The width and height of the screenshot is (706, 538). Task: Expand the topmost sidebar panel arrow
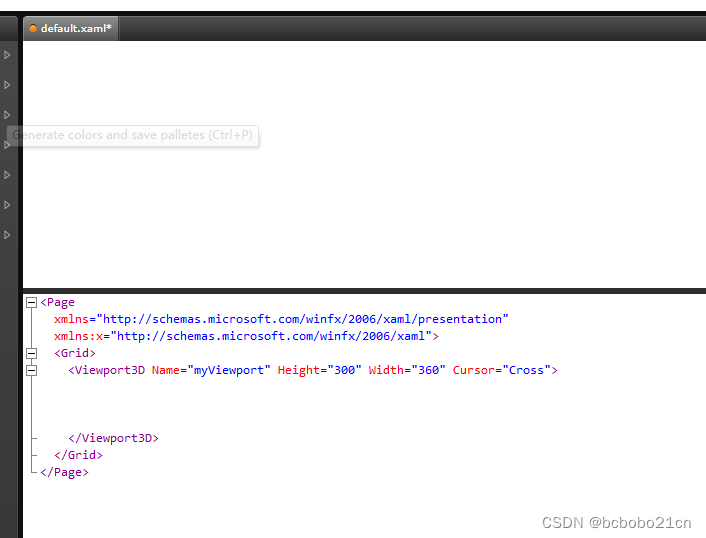click(x=7, y=55)
